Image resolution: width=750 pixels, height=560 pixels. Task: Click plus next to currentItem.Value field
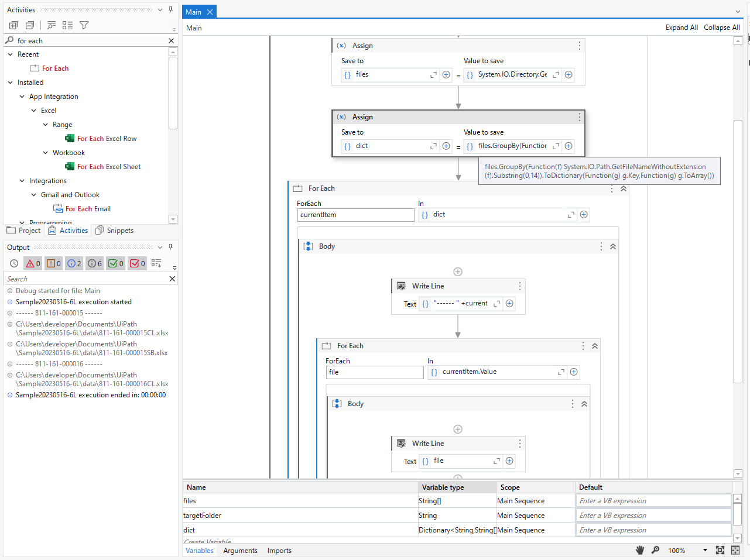(x=574, y=372)
